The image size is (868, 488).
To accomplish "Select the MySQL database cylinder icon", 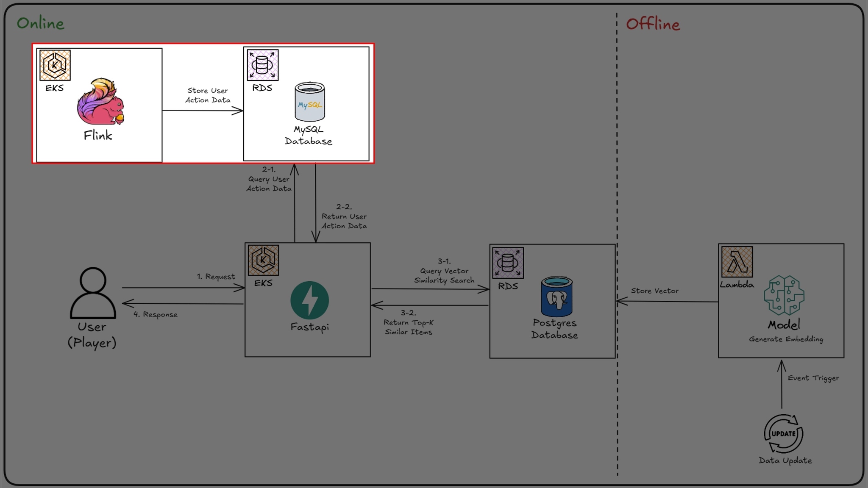I will (x=310, y=102).
